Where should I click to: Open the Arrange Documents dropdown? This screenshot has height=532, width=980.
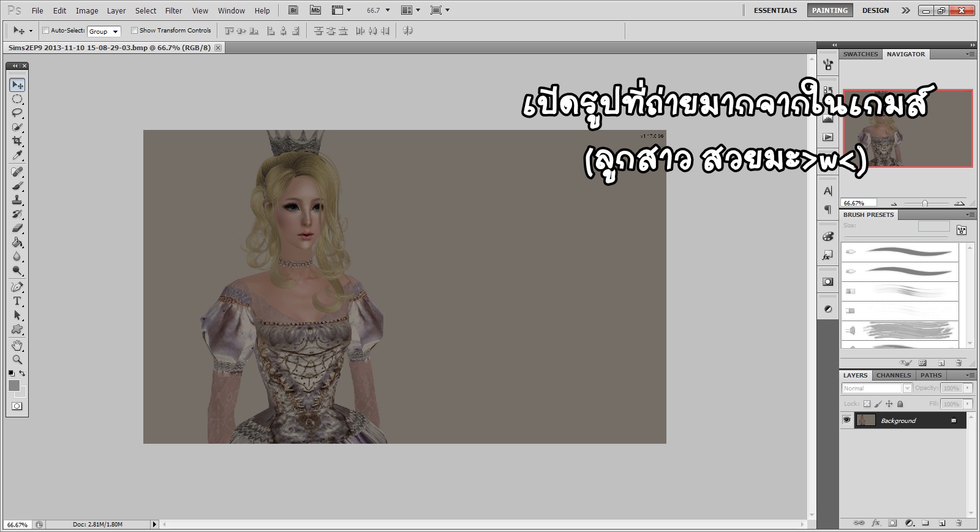pyautogui.click(x=410, y=10)
